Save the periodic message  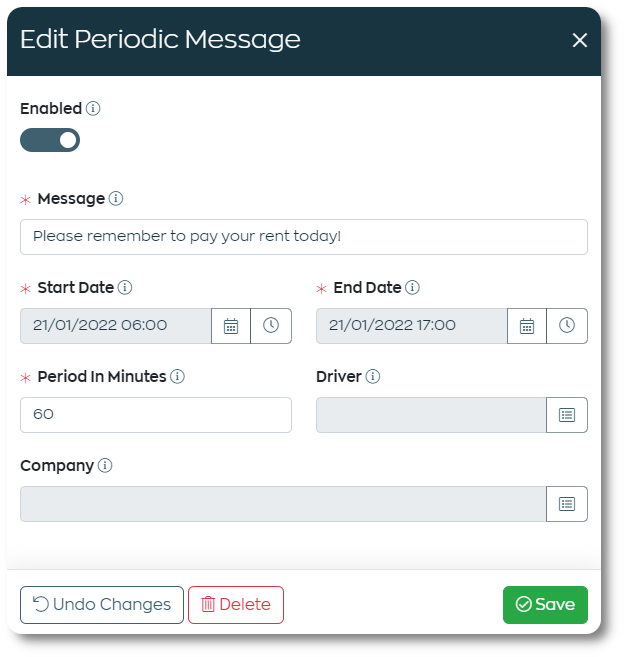545,605
